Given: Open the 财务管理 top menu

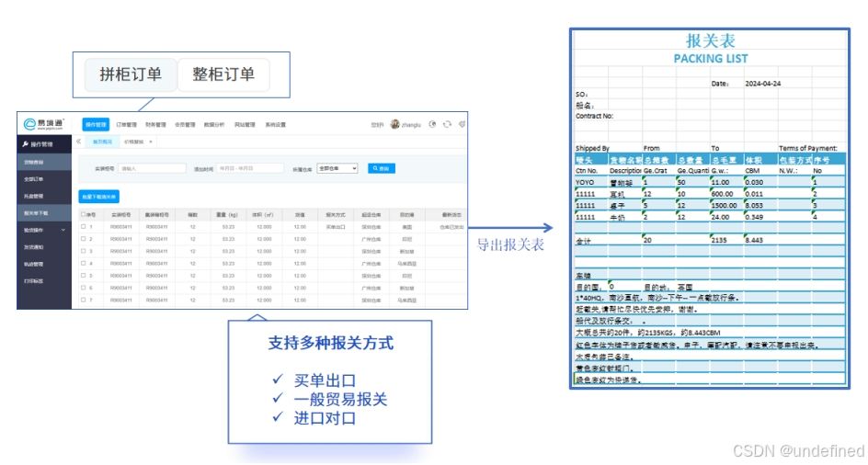Looking at the screenshot, I should tap(155, 125).
